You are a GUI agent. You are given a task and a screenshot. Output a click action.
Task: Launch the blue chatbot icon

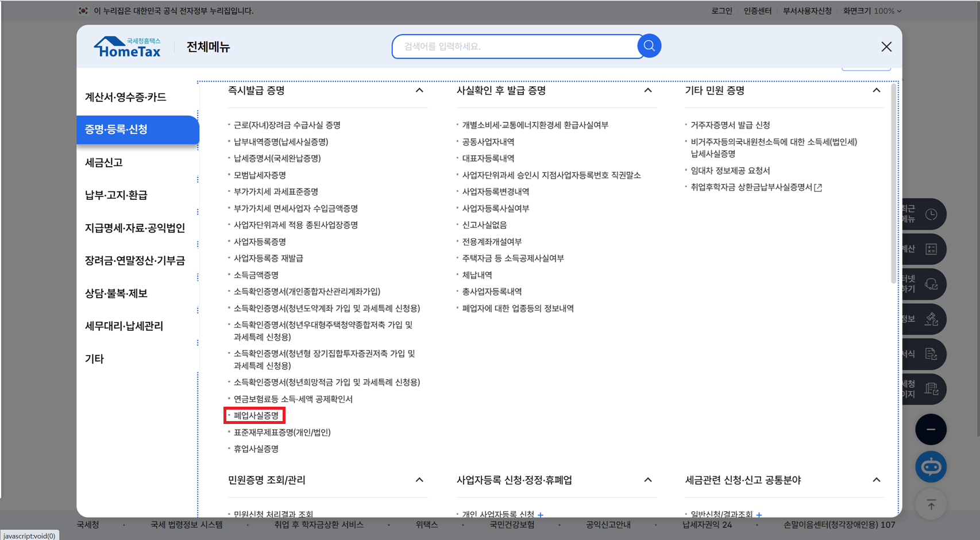(x=931, y=466)
